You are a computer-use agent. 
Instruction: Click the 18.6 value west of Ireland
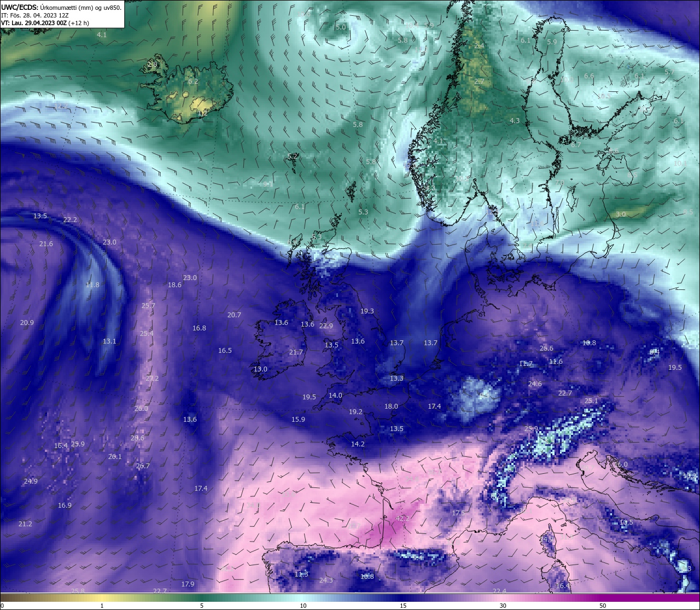174,284
